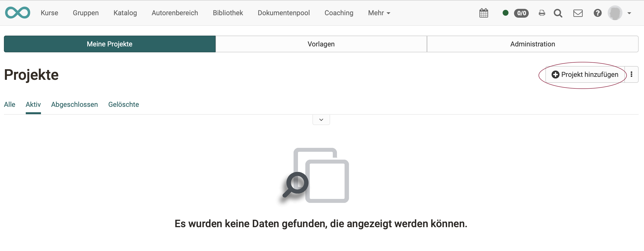
Task: Click the OpenOlat logo to go home
Action: pos(17,13)
